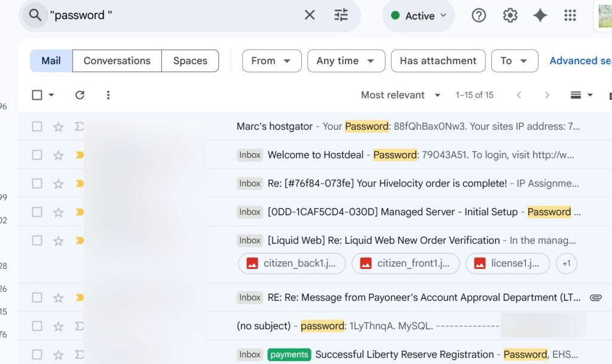The width and height of the screenshot is (612, 364).
Task: Star the Liberty Reserve Registration email
Action: [x=59, y=354]
